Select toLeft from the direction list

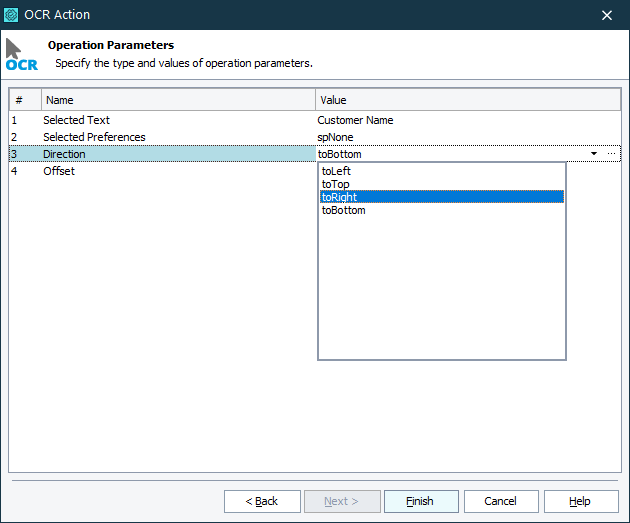point(336,171)
